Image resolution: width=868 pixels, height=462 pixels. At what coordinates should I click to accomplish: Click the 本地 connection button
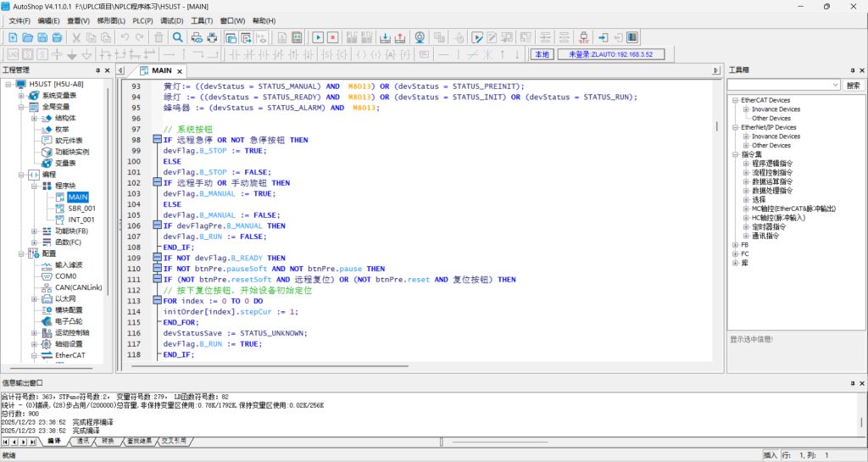click(x=541, y=54)
